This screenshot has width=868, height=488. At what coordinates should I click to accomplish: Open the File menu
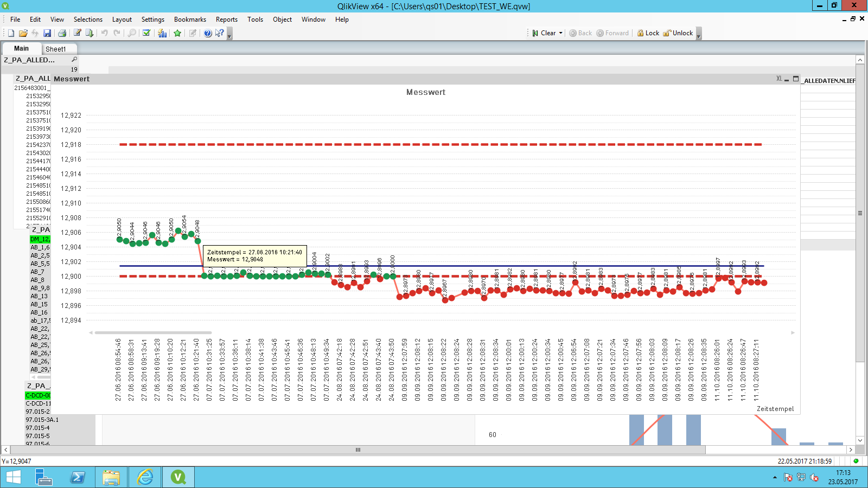point(15,20)
